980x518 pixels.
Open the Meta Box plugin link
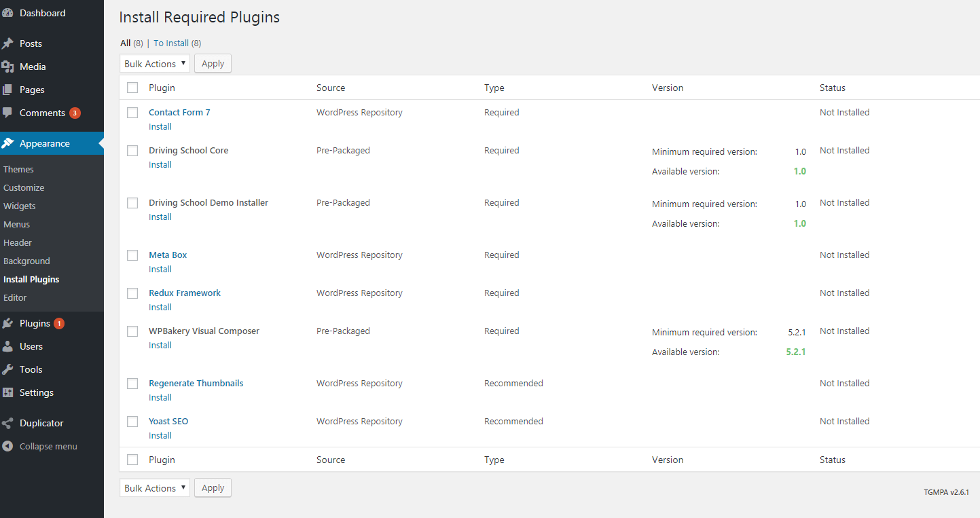[x=168, y=255]
